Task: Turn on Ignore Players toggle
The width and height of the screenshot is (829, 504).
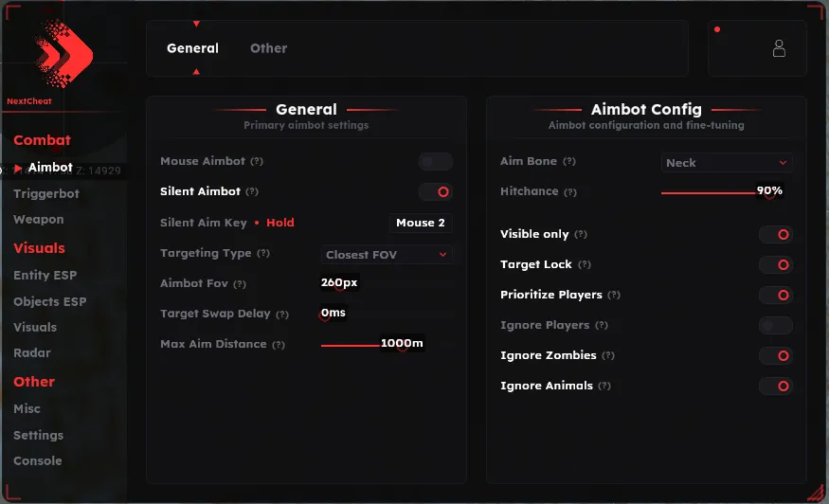Action: [776, 325]
